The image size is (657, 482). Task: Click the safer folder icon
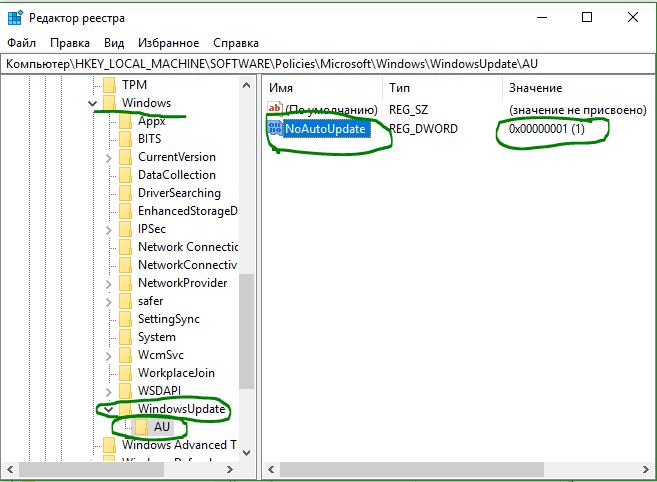pyautogui.click(x=126, y=301)
